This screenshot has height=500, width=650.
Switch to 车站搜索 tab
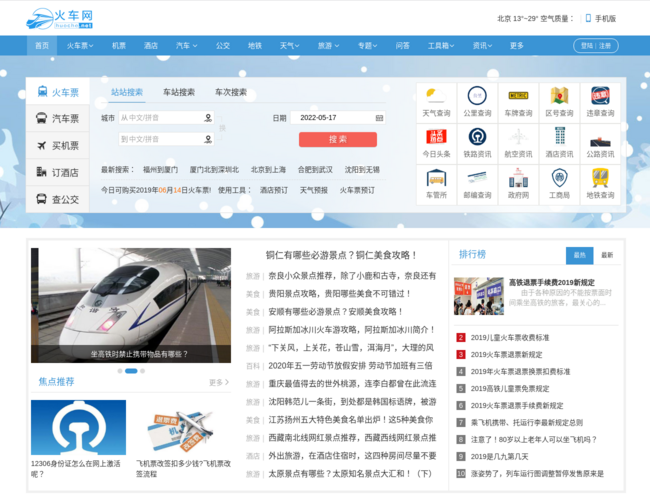point(179,92)
